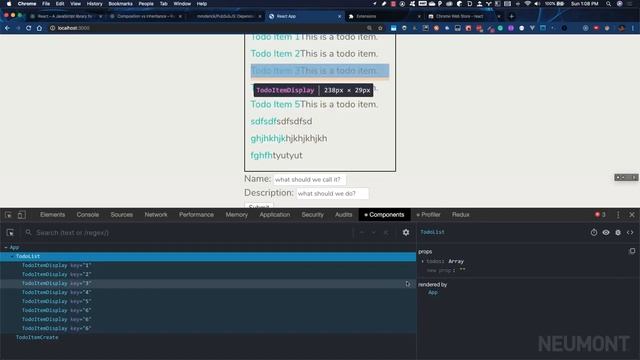This screenshot has height=360, width=640.
Task: Click the red error count badge
Action: tap(600, 215)
